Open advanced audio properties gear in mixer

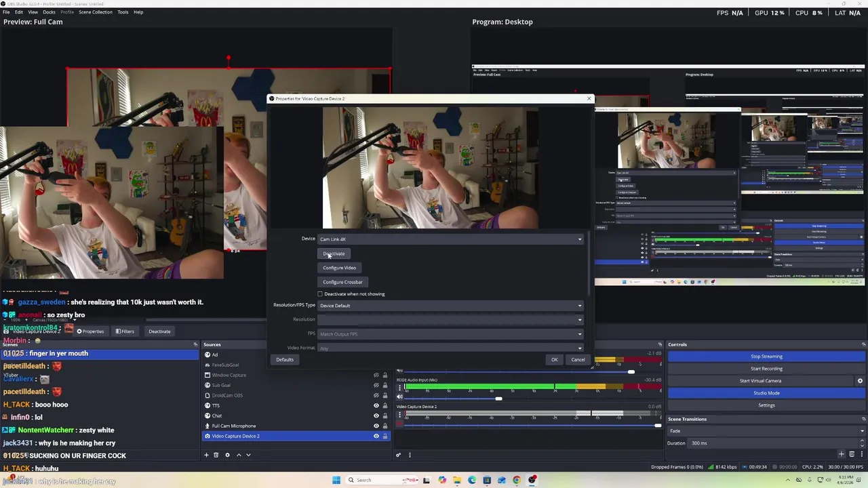(399, 455)
